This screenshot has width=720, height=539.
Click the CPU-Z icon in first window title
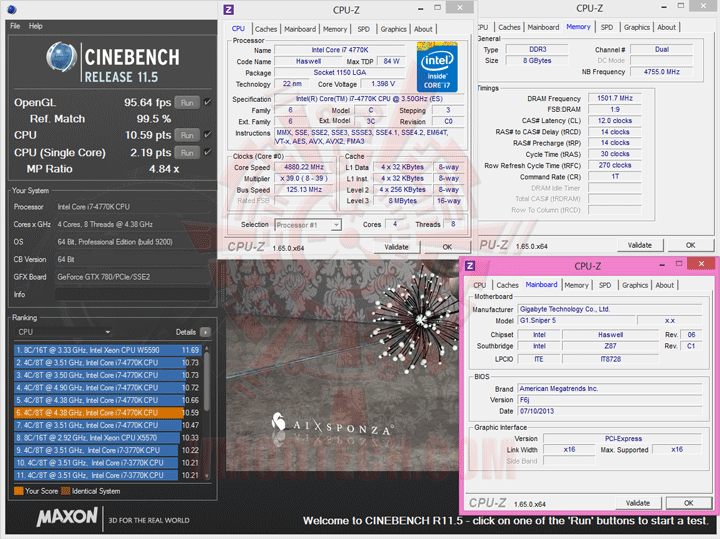(228, 10)
